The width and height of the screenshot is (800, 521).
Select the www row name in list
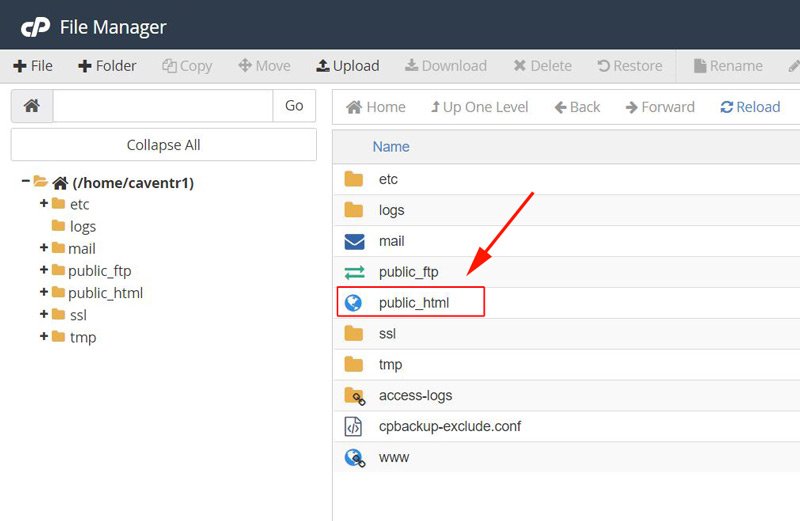coord(394,457)
